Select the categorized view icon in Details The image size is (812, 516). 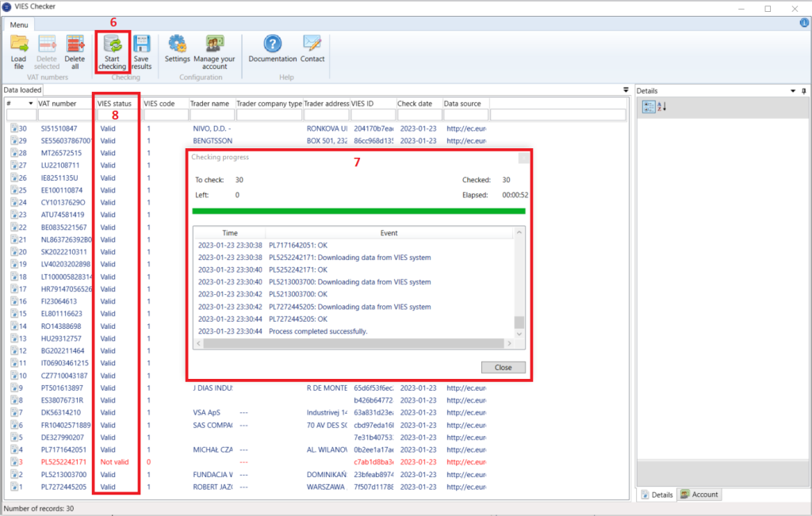[647, 106]
